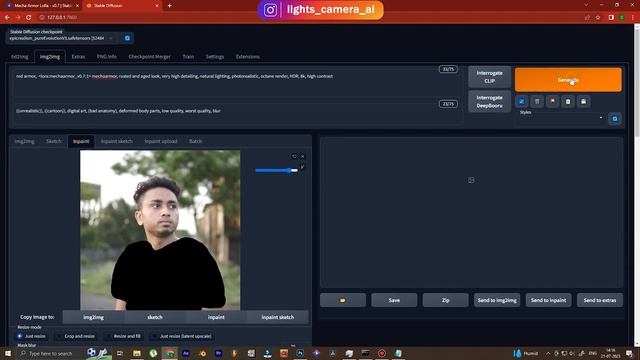This screenshot has width=640, height=360.
Task: Open the PNG Info tab
Action: click(107, 57)
